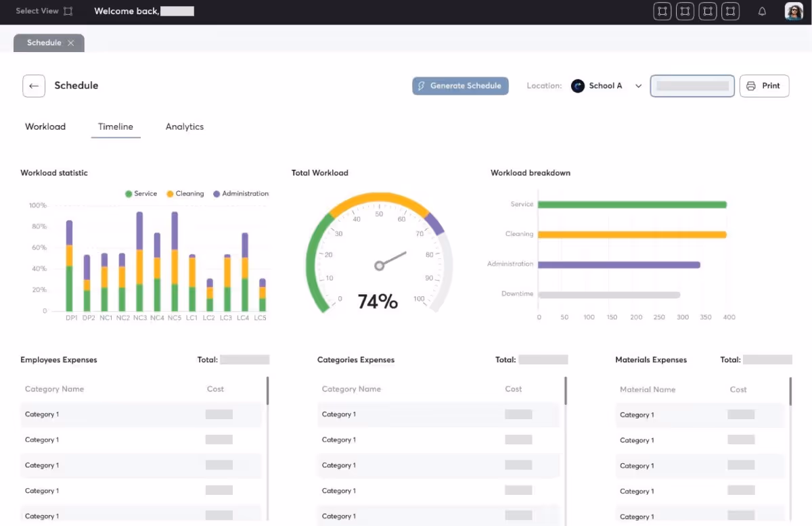Click the Print button
This screenshot has height=526, width=812.
tap(764, 86)
